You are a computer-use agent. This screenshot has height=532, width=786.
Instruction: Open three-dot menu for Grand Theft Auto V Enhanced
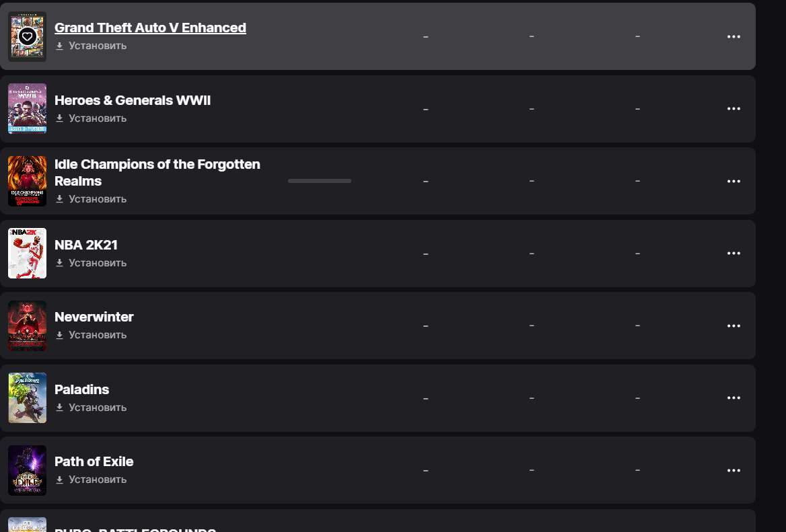pyautogui.click(x=734, y=36)
